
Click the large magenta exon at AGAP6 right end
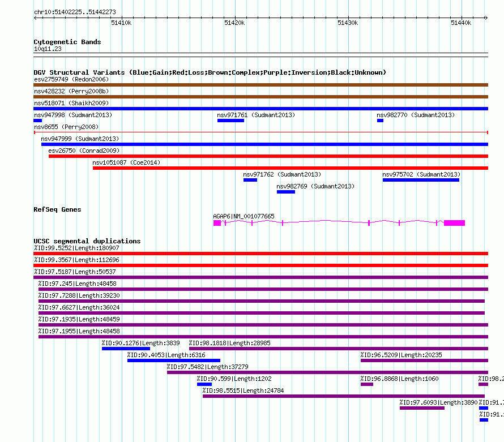pos(455,223)
